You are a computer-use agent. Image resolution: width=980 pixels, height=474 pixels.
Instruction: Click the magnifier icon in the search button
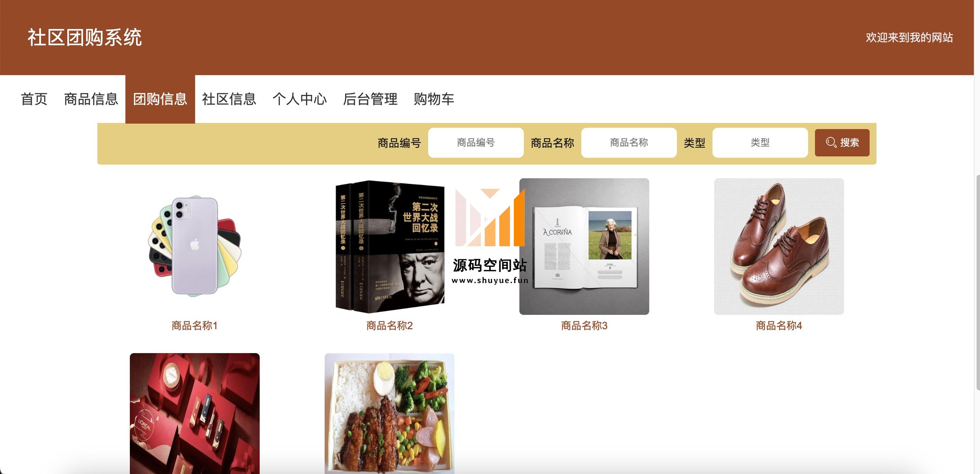click(831, 142)
